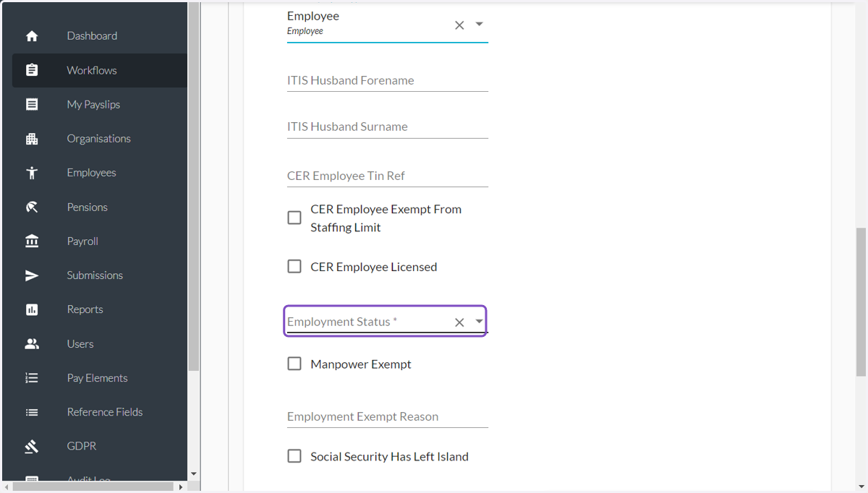Click sidebar scroll down arrow

point(194,474)
